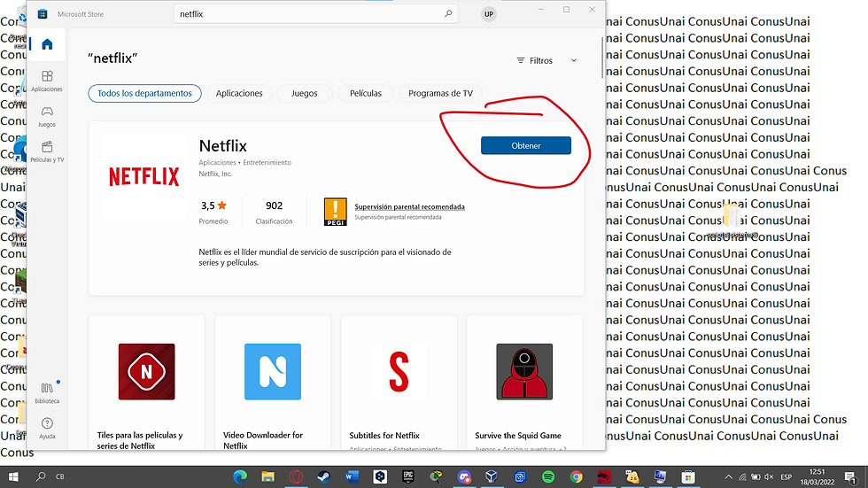Viewport: 868px width, 488px height.
Task: Open Películas y TV in sidebar
Action: point(47,151)
